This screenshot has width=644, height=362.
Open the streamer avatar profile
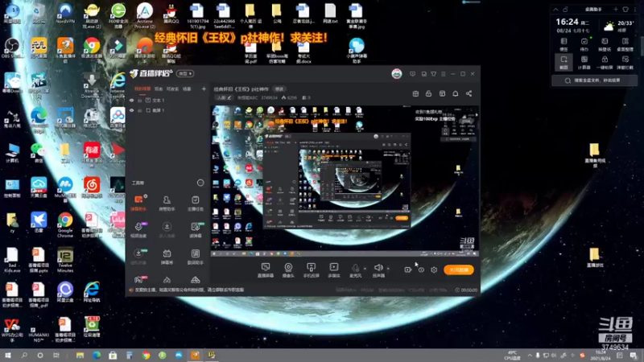click(x=396, y=74)
